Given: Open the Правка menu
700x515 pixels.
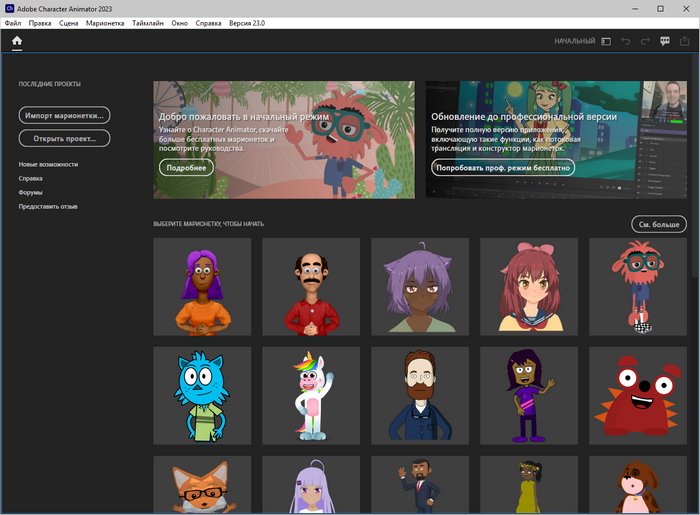Looking at the screenshot, I should (x=40, y=23).
